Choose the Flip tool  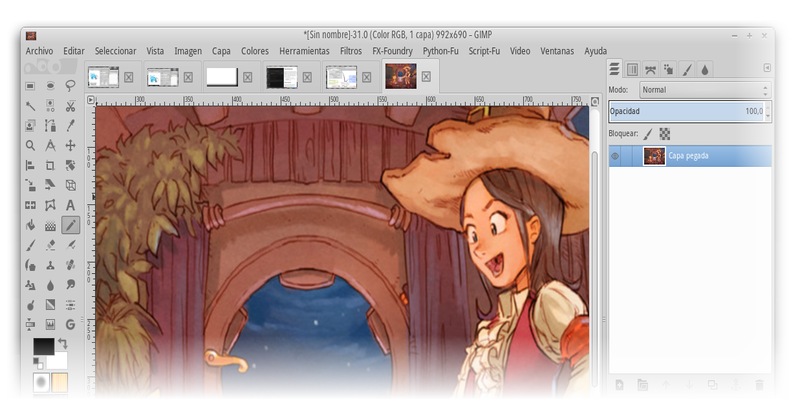click(x=30, y=205)
